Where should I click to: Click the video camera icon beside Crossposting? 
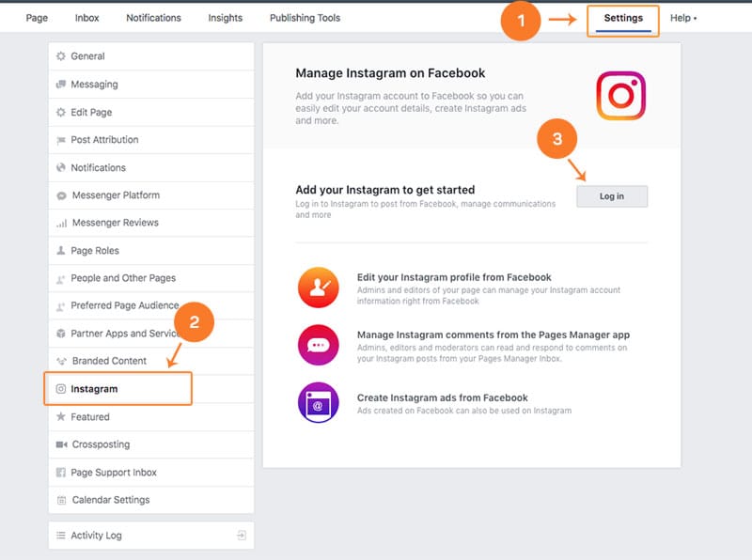point(61,444)
